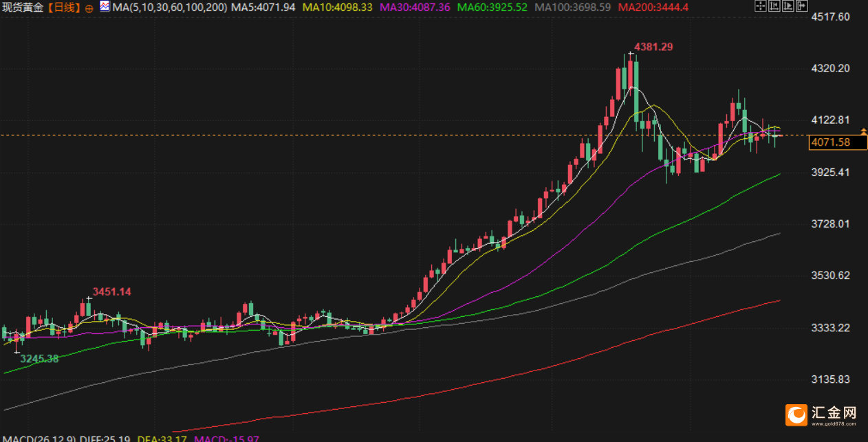Click the small orange arrow marker above the price tag

pyautogui.click(x=863, y=130)
